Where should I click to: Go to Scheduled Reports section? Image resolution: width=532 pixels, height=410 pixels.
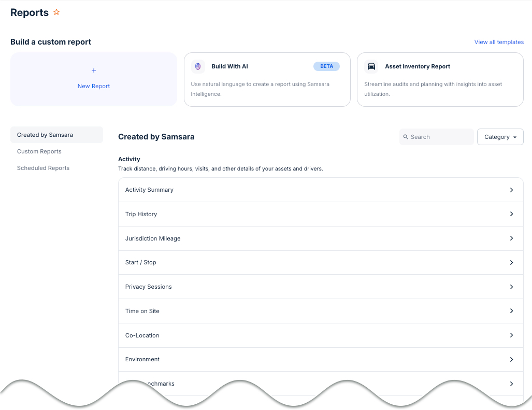tap(43, 168)
